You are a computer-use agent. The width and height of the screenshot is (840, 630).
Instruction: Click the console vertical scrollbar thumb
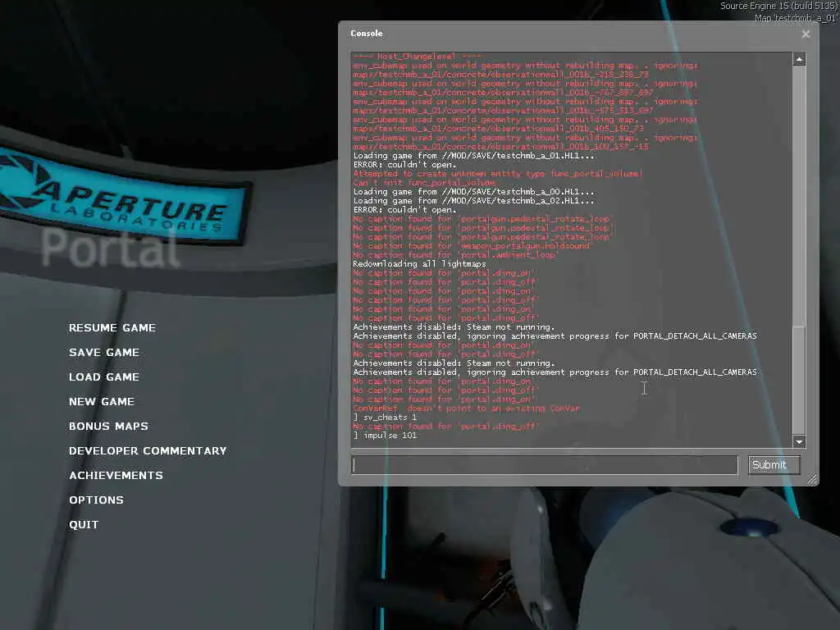799,379
